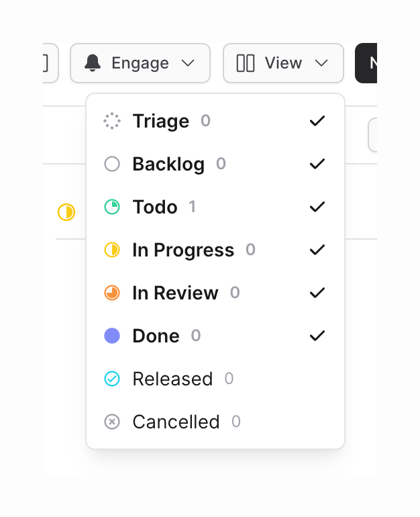Image resolution: width=420 pixels, height=517 pixels.
Task: Click the Backlog empty circle icon
Action: 112,164
